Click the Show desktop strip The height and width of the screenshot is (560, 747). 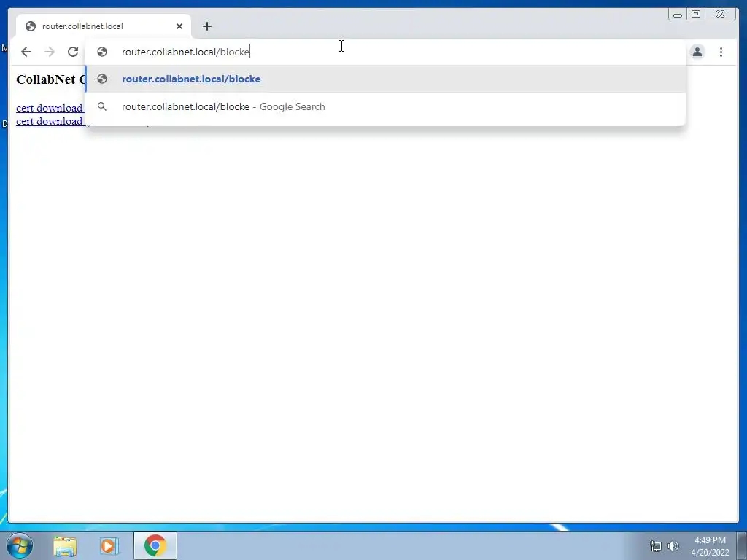click(742, 545)
